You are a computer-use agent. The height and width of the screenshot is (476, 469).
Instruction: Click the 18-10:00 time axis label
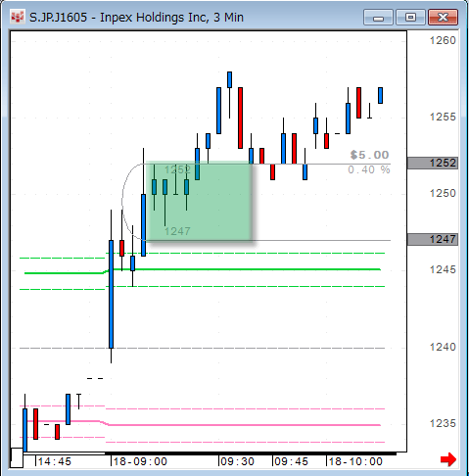tap(355, 461)
